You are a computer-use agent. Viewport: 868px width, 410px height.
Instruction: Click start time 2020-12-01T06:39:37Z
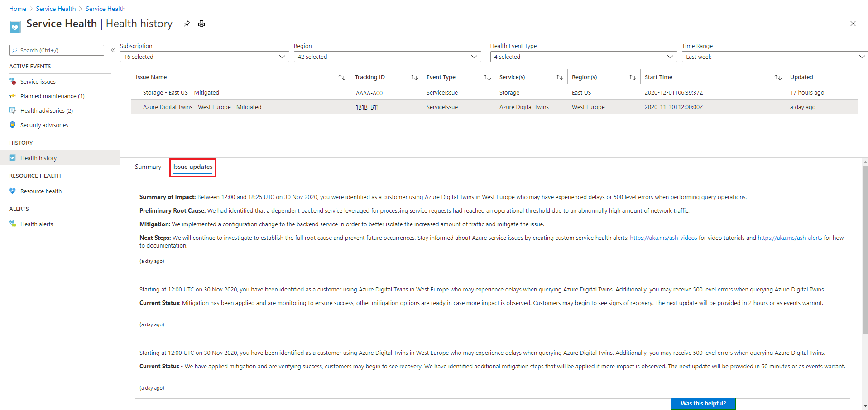pyautogui.click(x=674, y=93)
